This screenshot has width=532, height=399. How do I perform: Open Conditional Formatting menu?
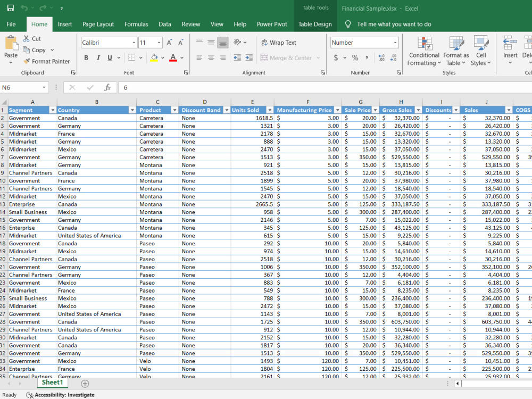424,51
